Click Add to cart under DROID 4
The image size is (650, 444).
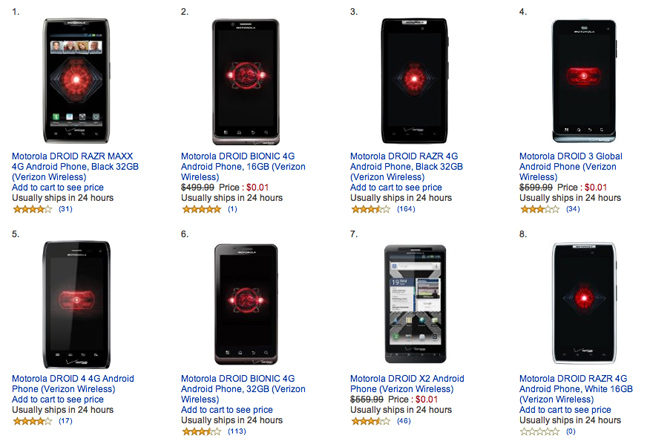click(x=58, y=400)
